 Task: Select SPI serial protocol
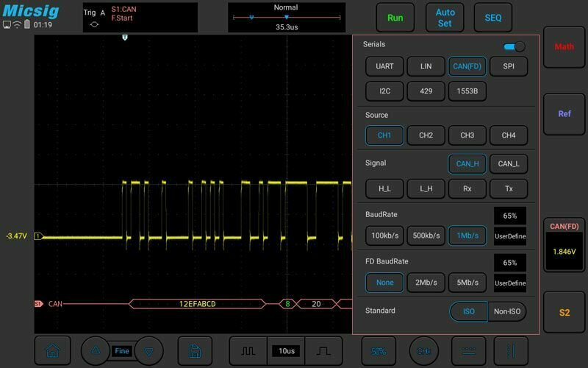coord(509,66)
